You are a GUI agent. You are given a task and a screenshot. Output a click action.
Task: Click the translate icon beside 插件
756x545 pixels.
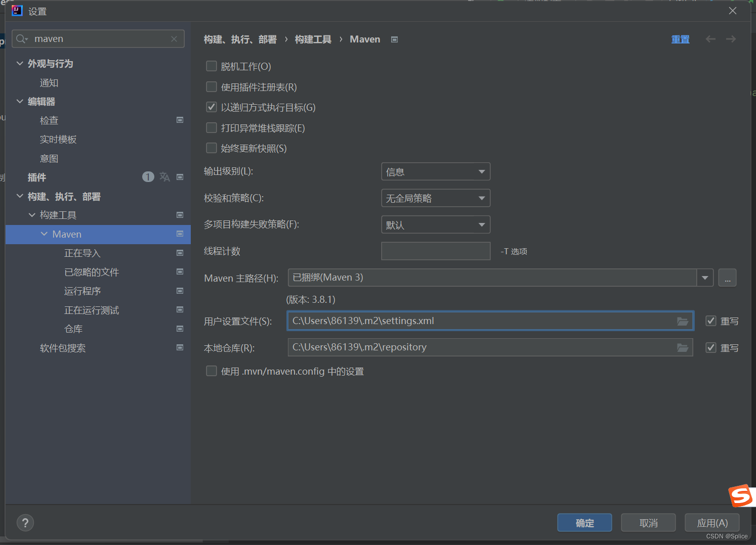tap(164, 176)
